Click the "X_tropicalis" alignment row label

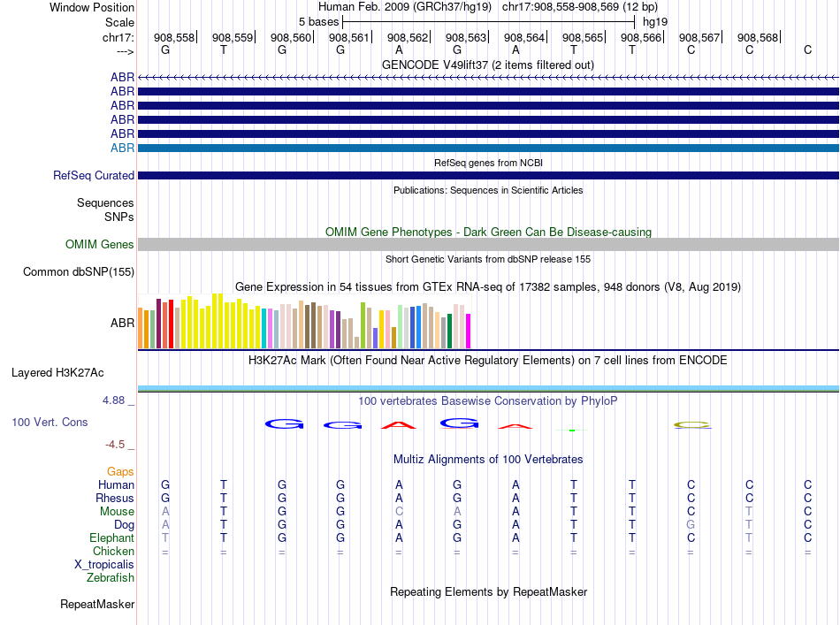coord(104,565)
